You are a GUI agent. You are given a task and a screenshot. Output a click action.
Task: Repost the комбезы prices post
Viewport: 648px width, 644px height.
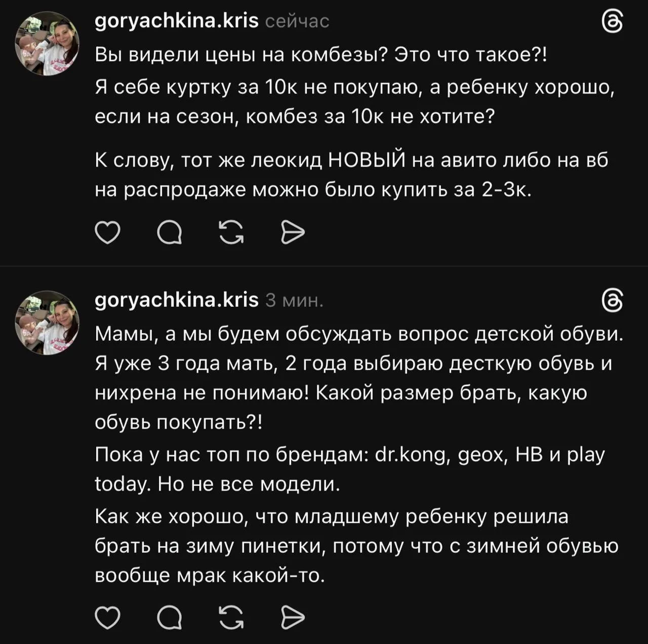coord(231,233)
